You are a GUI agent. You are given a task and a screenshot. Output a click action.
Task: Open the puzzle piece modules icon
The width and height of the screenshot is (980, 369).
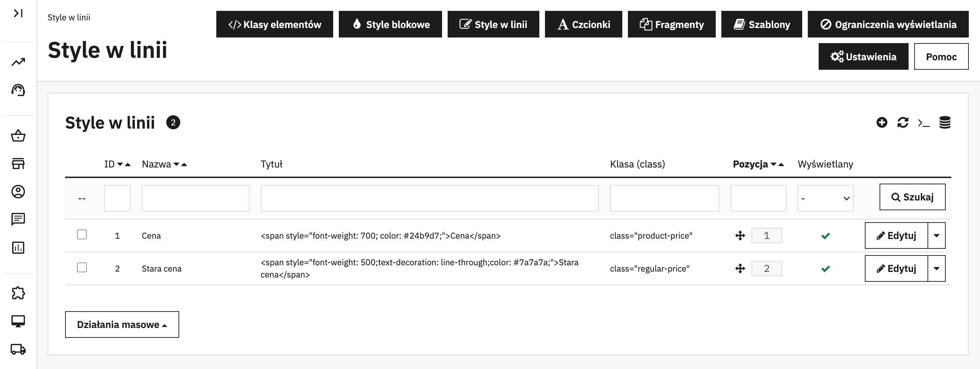click(x=18, y=293)
